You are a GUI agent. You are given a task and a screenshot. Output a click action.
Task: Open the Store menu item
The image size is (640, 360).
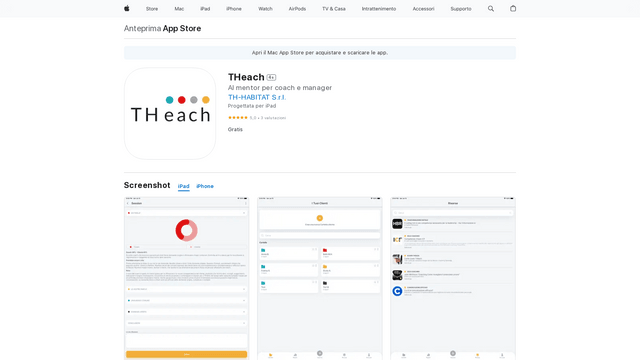pos(152,9)
